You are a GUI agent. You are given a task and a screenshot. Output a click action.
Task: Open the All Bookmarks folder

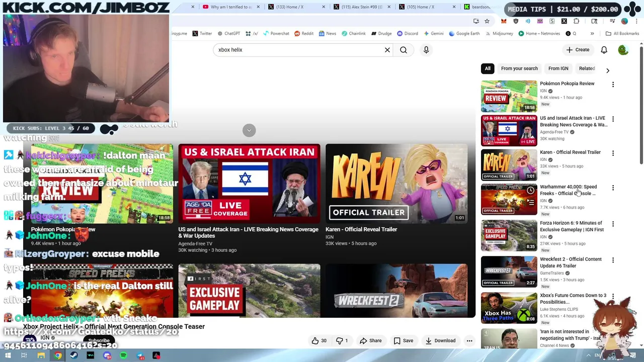[622, 34]
